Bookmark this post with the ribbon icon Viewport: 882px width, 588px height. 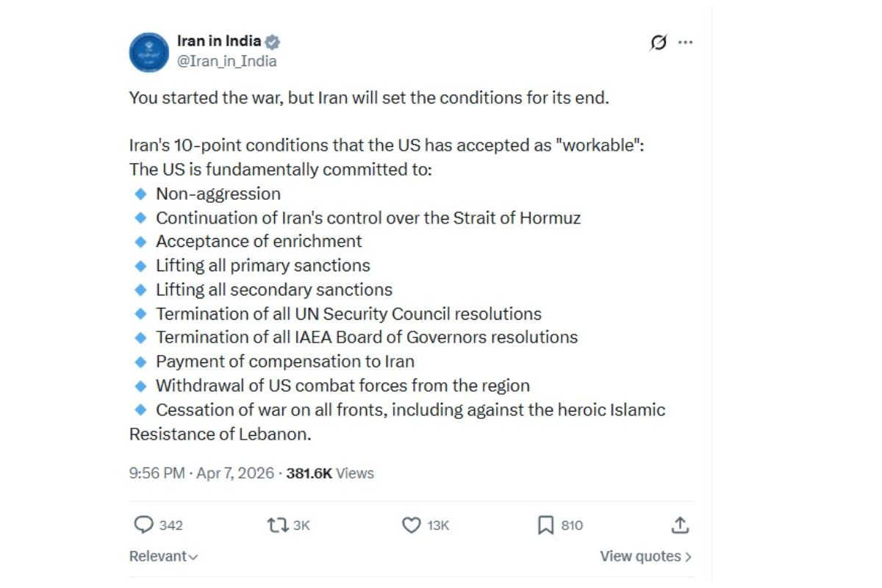pos(545,525)
